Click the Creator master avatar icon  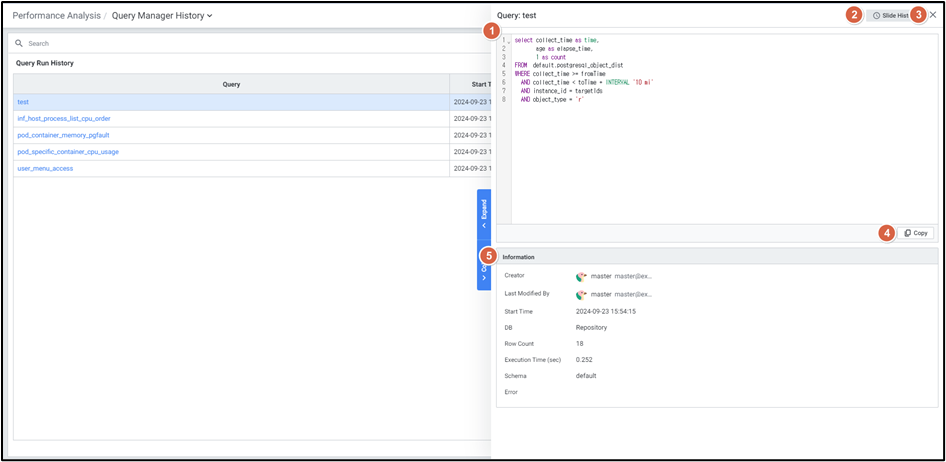(581, 276)
